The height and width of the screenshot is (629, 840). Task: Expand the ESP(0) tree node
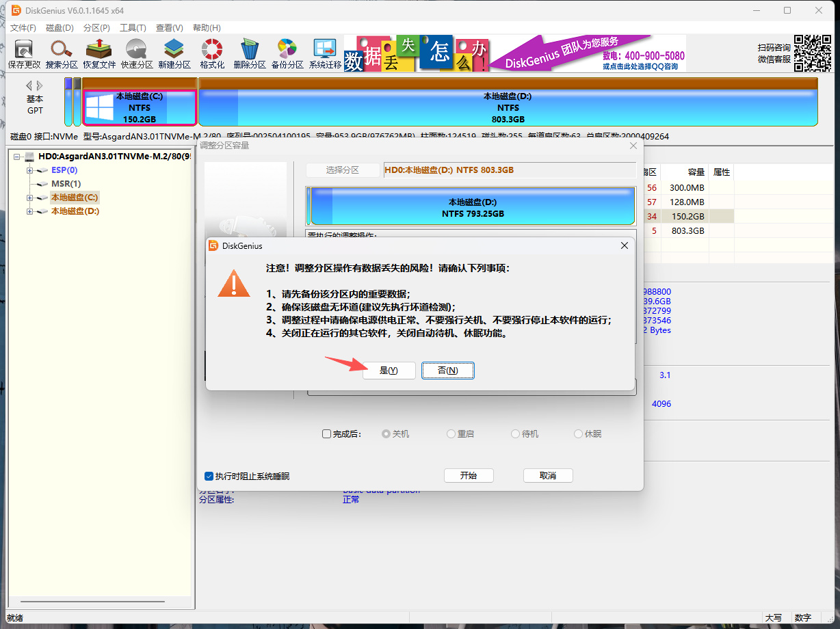[x=29, y=170]
